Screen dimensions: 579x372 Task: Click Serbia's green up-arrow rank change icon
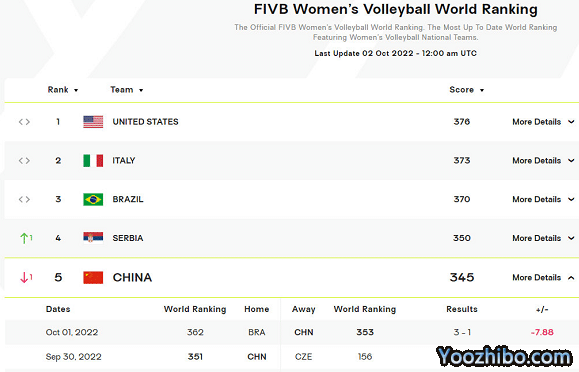click(26, 238)
